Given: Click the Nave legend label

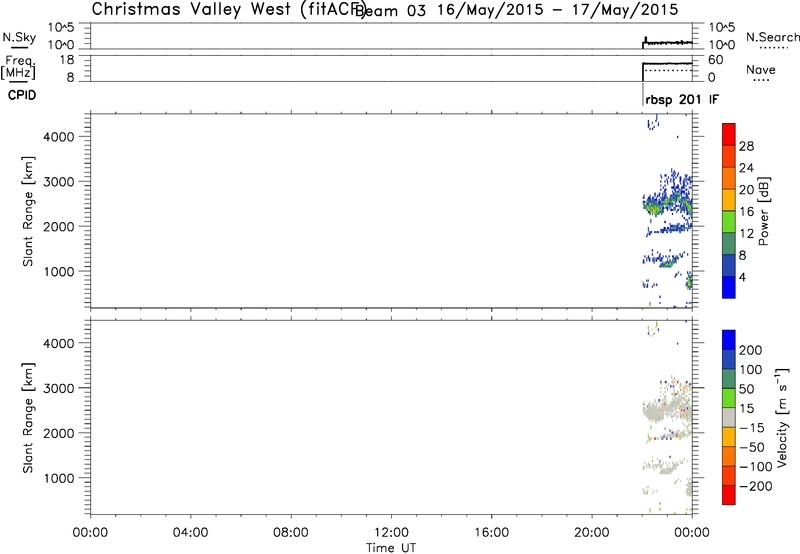Looking at the screenshot, I should click(x=761, y=69).
